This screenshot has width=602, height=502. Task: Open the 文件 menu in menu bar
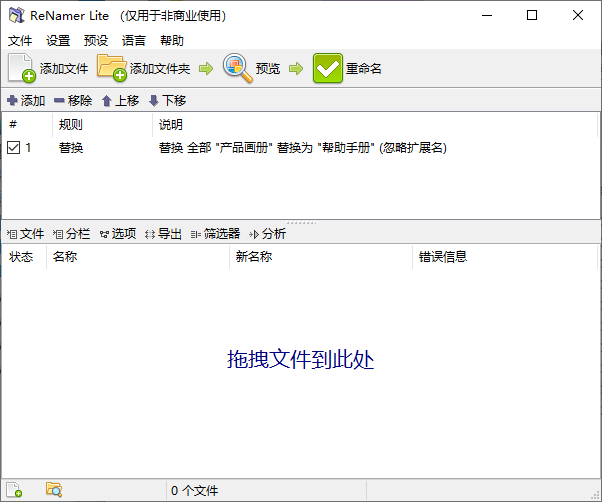tap(20, 40)
